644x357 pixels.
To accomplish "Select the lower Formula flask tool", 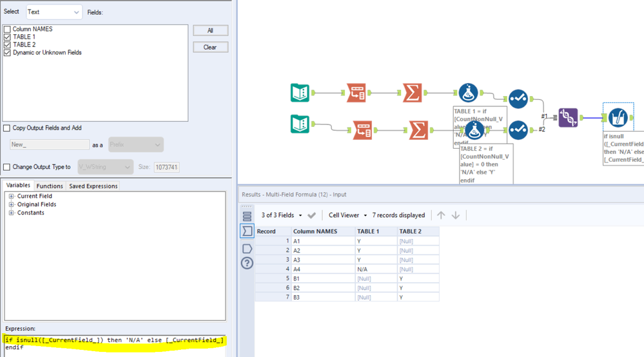I will tap(474, 130).
